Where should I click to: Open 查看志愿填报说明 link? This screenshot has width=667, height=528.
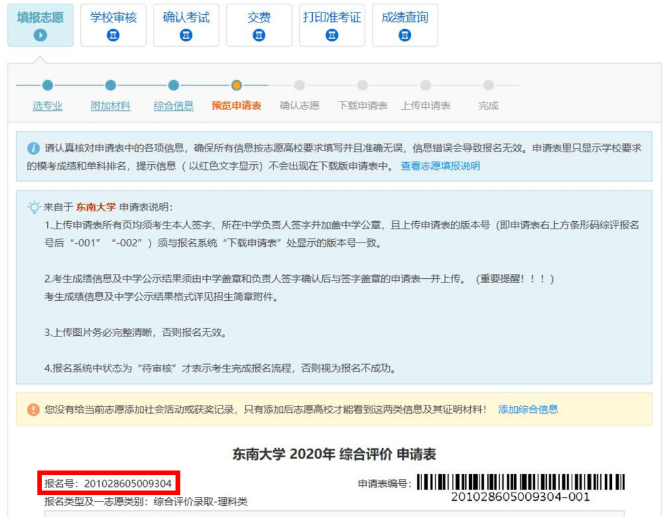point(440,166)
